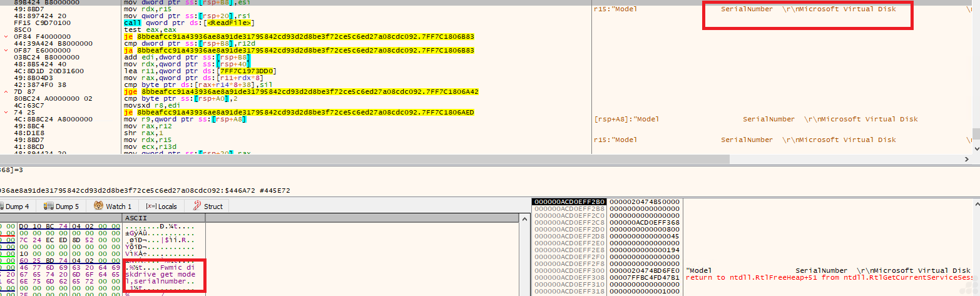This screenshot has height=296, width=980.
Task: Click the Locals [x=] icon
Action: coord(150,206)
